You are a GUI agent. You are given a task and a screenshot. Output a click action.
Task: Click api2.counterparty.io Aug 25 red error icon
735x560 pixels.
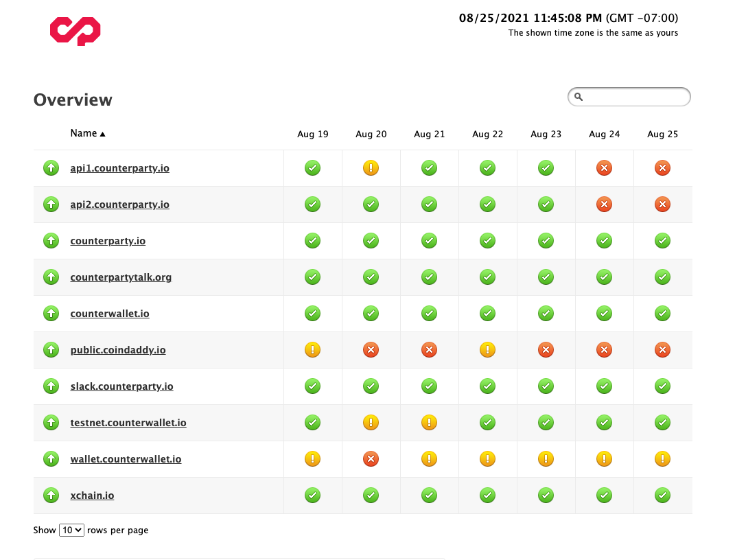(662, 205)
